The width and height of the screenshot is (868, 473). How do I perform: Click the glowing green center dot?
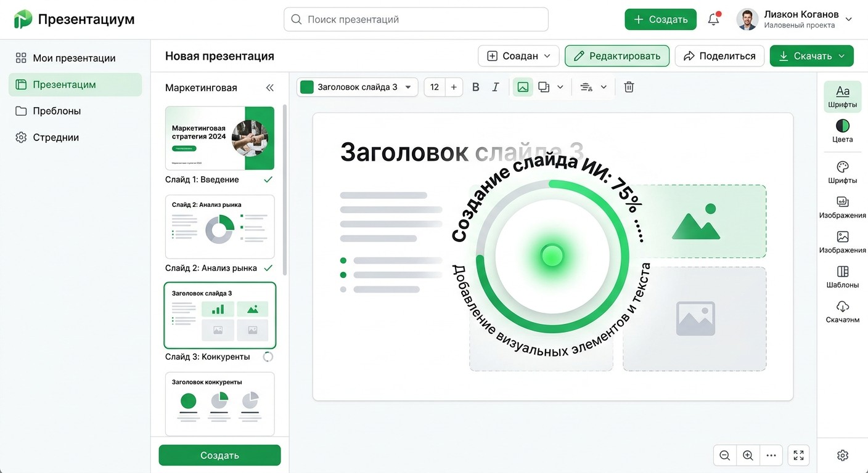(x=552, y=255)
